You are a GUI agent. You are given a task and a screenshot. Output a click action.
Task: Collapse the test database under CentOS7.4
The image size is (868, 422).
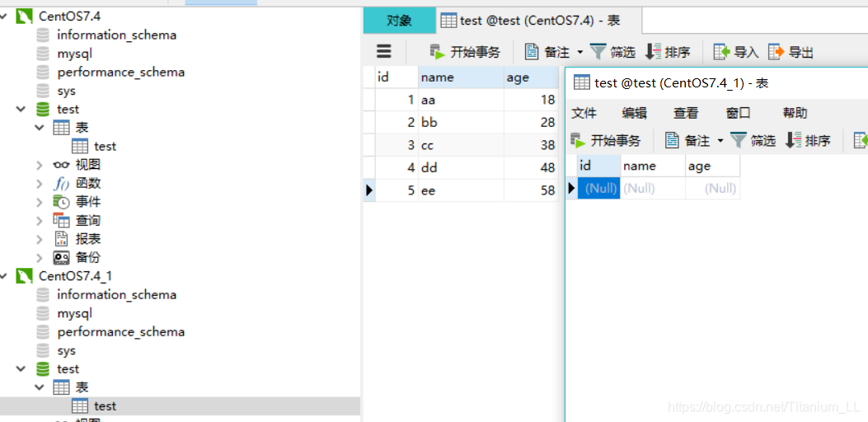coord(21,109)
